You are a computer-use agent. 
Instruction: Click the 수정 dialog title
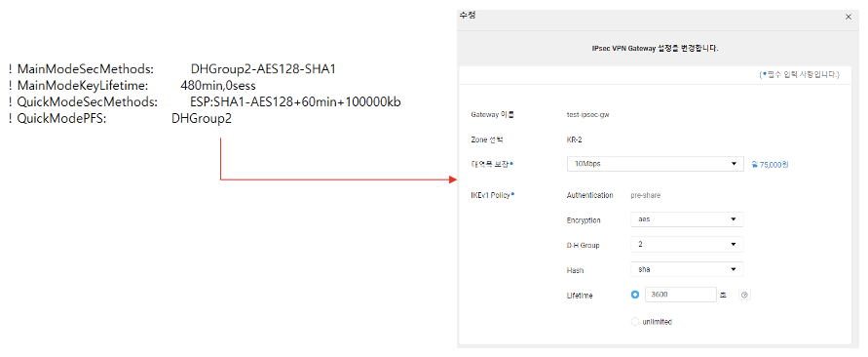click(x=468, y=15)
